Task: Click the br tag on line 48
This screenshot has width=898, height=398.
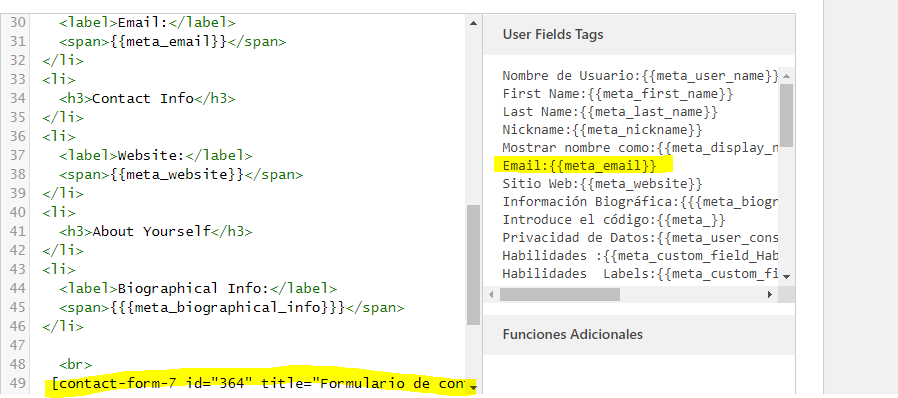Action: tap(76, 365)
